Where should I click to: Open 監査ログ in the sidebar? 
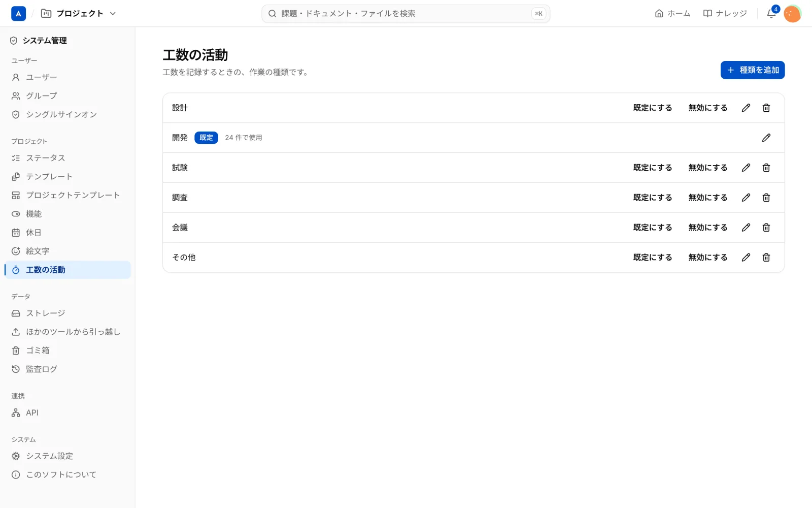pos(67,369)
